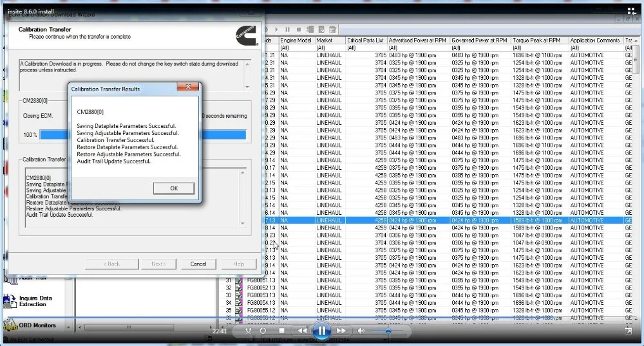Viewport: 644px width, 346px height.
Task: Fast forward the video with next button
Action: click(x=341, y=331)
